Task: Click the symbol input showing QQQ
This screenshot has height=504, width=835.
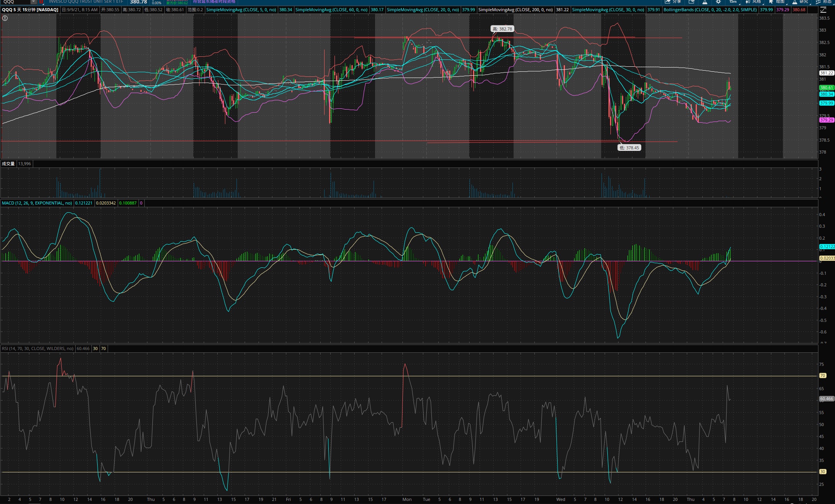Action: [x=16, y=2]
